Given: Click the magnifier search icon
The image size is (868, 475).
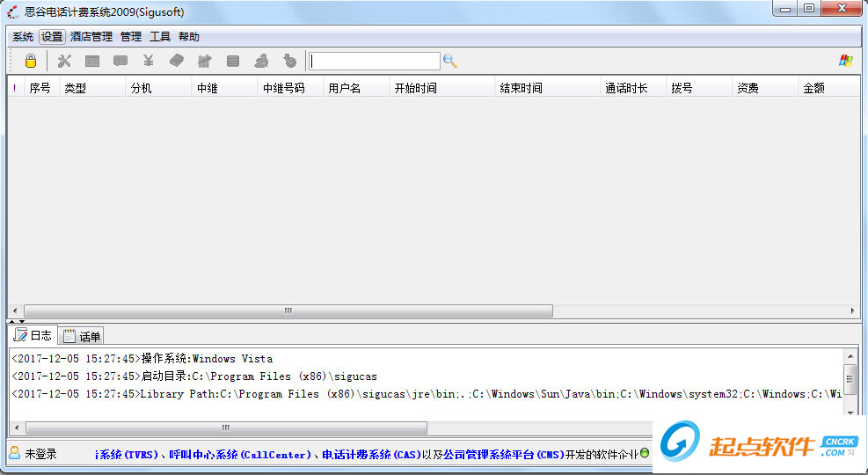Looking at the screenshot, I should (450, 61).
